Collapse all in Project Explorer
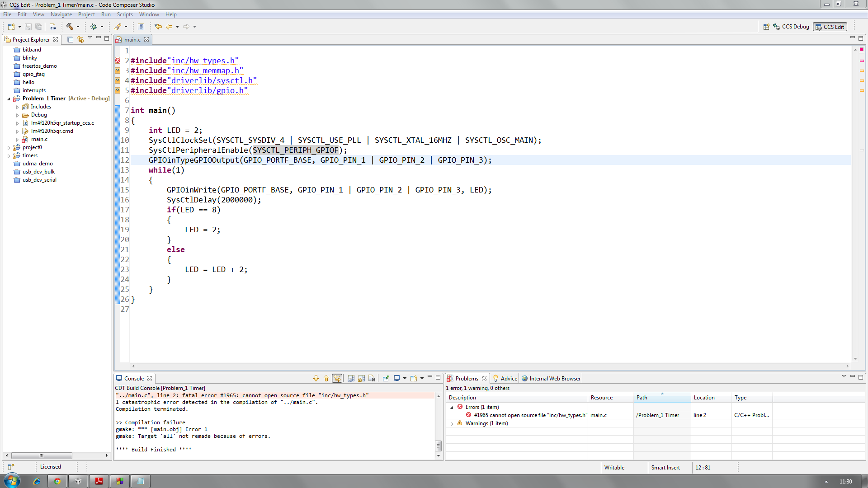868x488 pixels. coord(70,40)
